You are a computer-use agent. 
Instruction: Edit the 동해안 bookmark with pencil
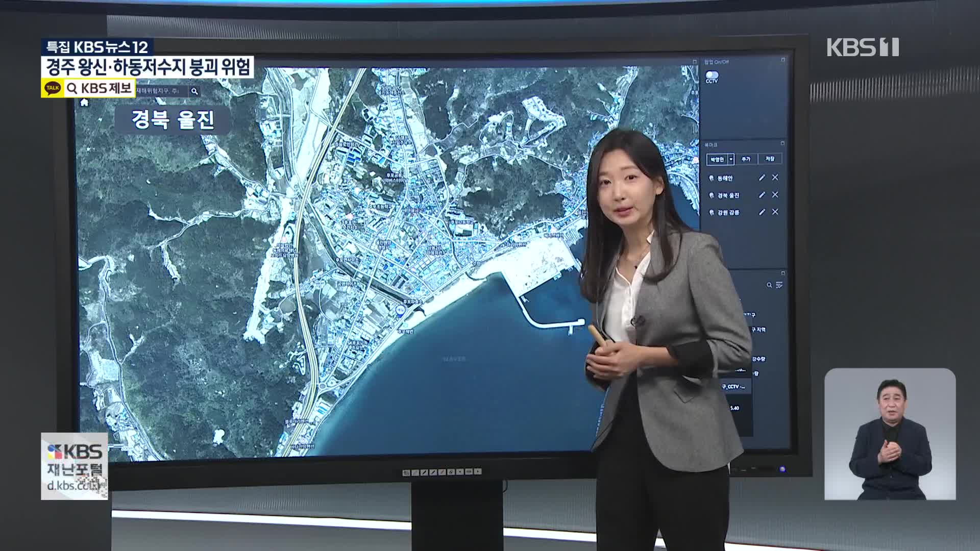[x=762, y=178]
